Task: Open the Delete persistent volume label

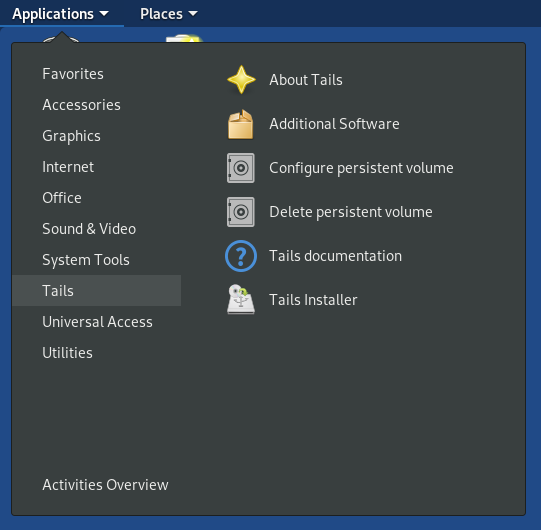Action: tap(351, 212)
